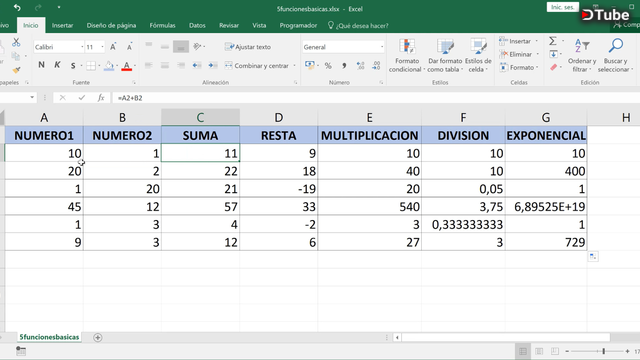Confirm formula entry with the checkmark
The width and height of the screenshot is (640, 360).
82,98
